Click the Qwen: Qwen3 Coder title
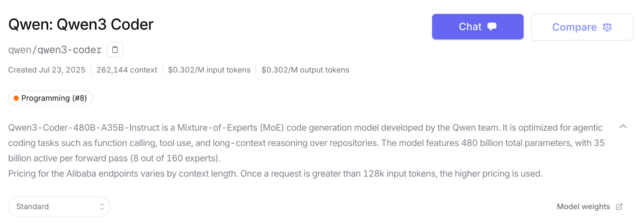This screenshot has width=644, height=224. 81,25
